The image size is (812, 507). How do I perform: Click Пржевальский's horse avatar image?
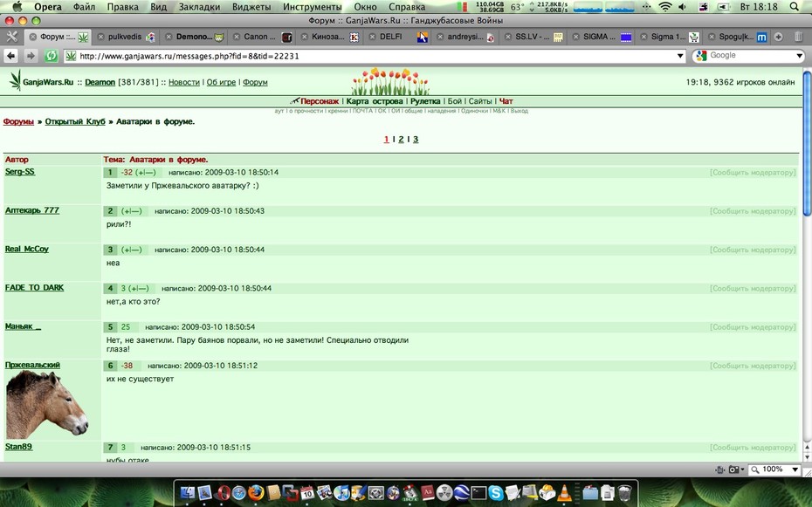pyautogui.click(x=46, y=405)
